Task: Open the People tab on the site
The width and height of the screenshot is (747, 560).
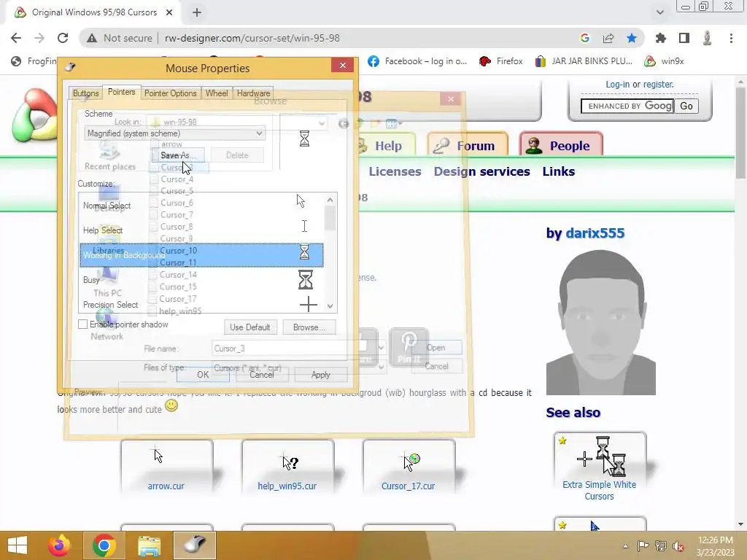Action: click(561, 145)
